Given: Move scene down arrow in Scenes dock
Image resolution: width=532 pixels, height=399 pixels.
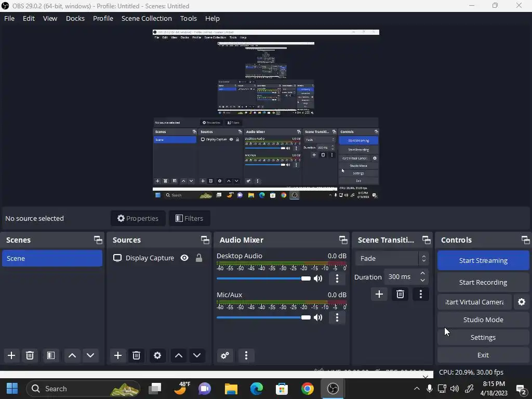Looking at the screenshot, I should click(x=90, y=355).
